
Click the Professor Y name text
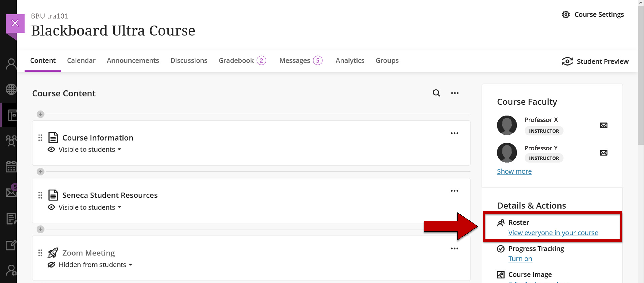coord(541,148)
